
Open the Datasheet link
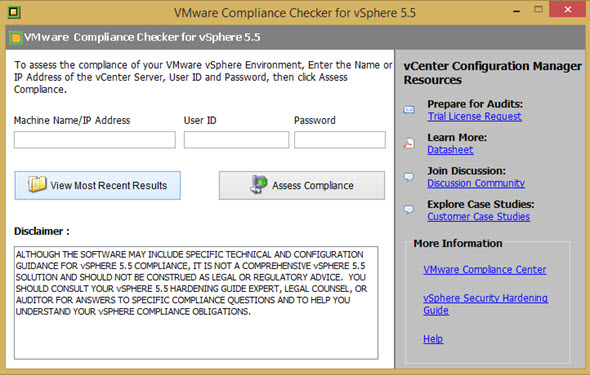click(x=450, y=150)
